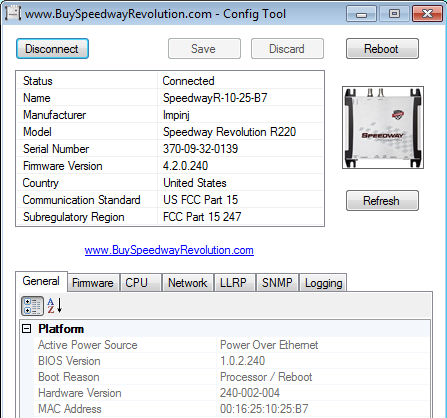Select the SNMP tab
The width and height of the screenshot is (447, 418).
pos(277,283)
